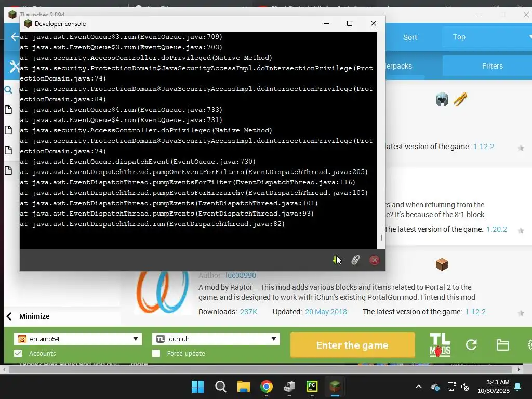
Task: Click the Sort label in TLauncher
Action: point(410,37)
